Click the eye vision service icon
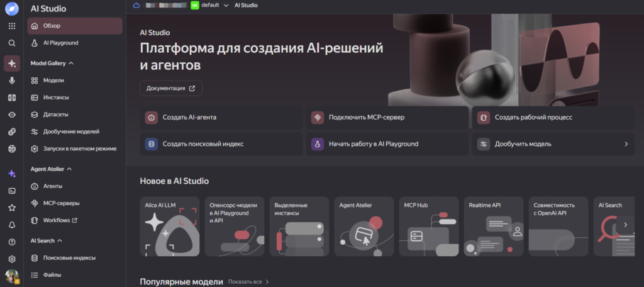This screenshot has width=644, height=287. click(x=12, y=115)
